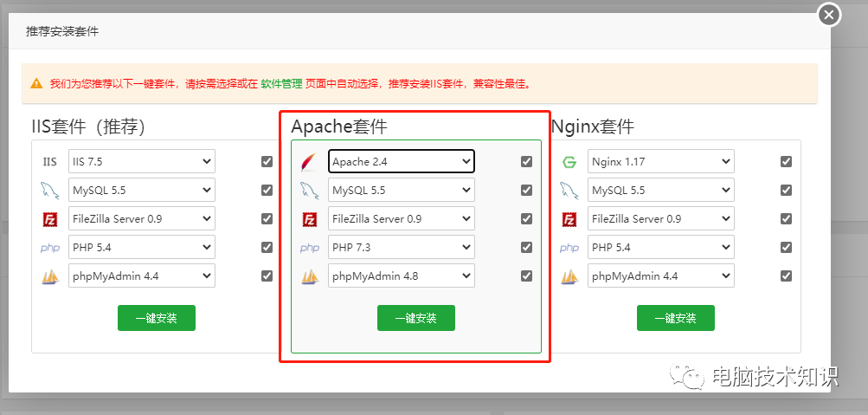Screen dimensions: 868x415
Task: Click the phpMyAdmin icon in Nginx suite
Action: pos(569,276)
